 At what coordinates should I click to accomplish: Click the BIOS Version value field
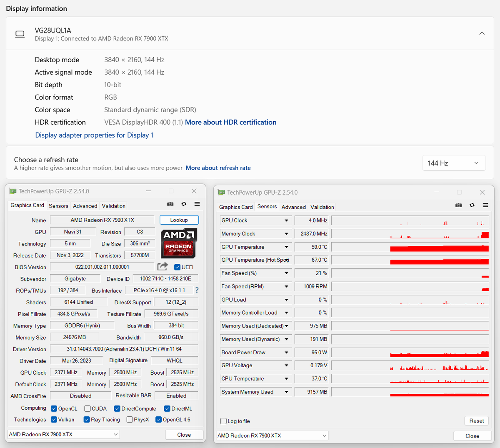(102, 267)
